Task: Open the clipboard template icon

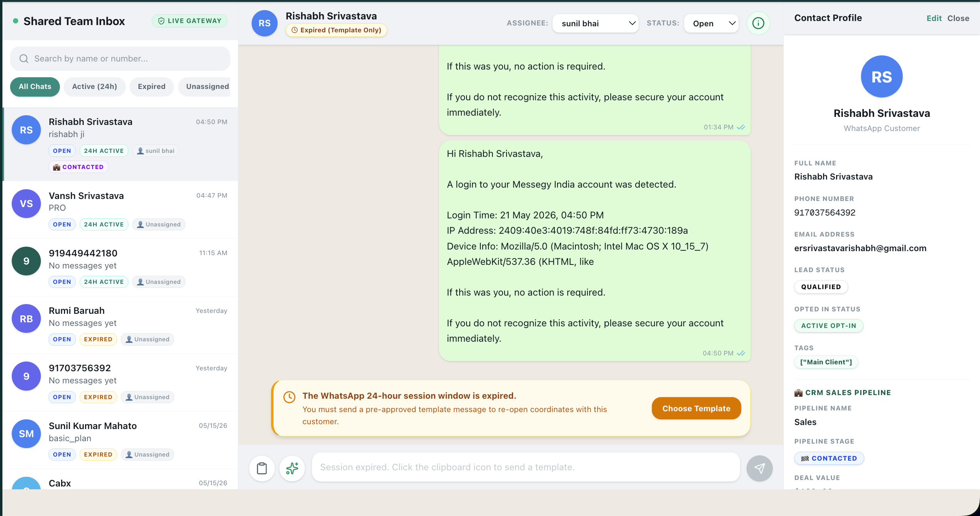Action: (262, 468)
